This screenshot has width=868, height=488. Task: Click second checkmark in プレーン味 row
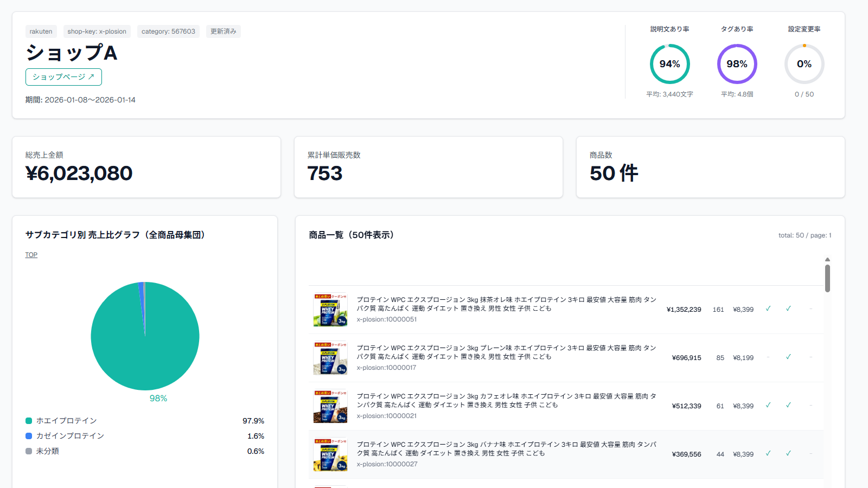coord(788,357)
